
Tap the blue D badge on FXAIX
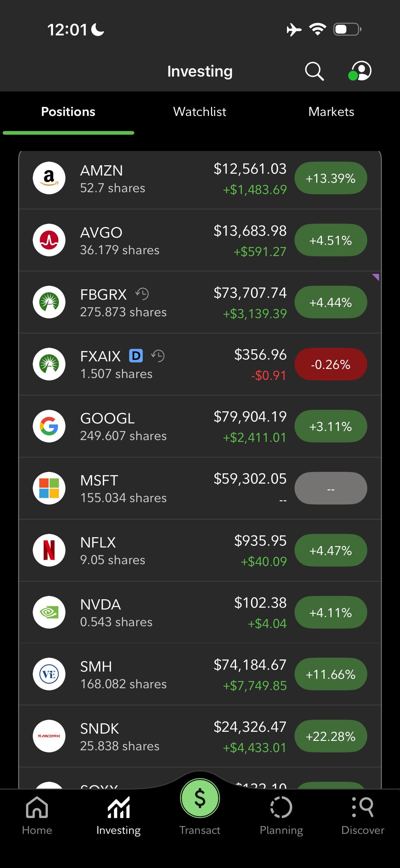(x=136, y=356)
